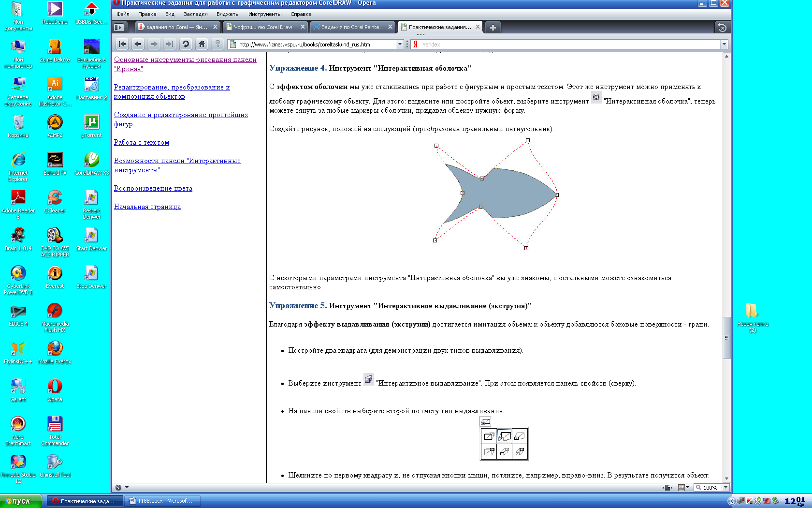Click the Interactive Envelope tool icon in text
The height and width of the screenshot is (508, 812).
pos(596,97)
